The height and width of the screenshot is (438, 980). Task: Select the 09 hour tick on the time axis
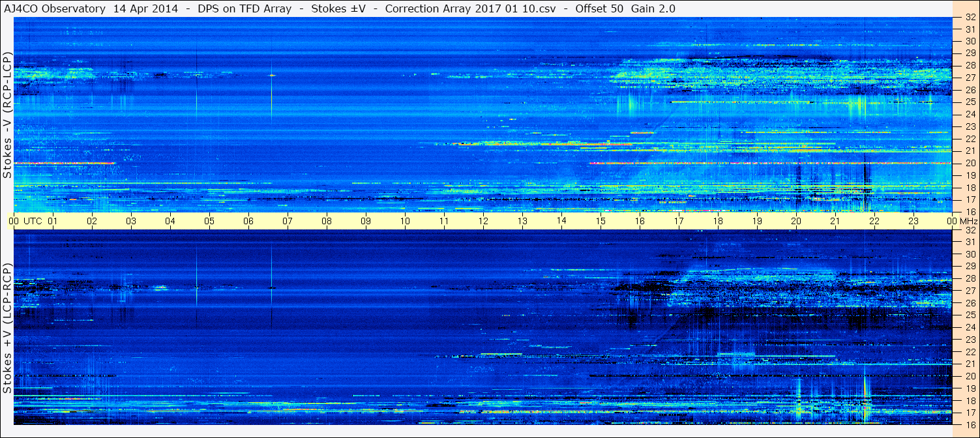tap(366, 221)
